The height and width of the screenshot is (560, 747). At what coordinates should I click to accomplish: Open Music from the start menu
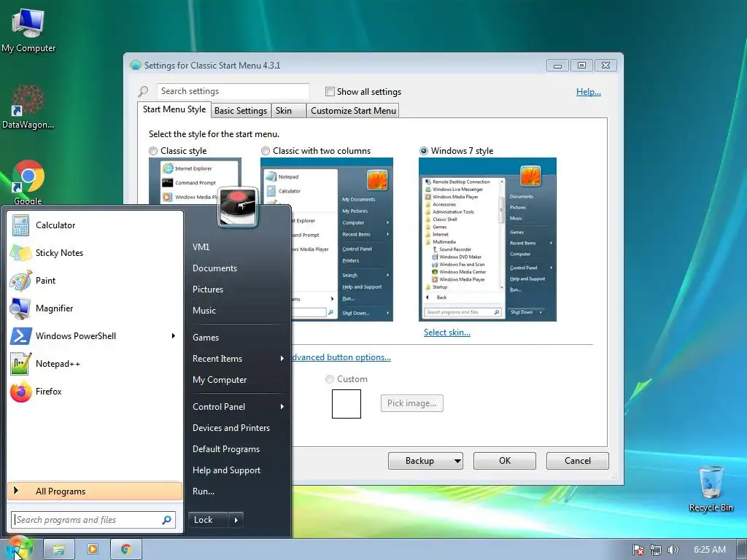pyautogui.click(x=239, y=311)
